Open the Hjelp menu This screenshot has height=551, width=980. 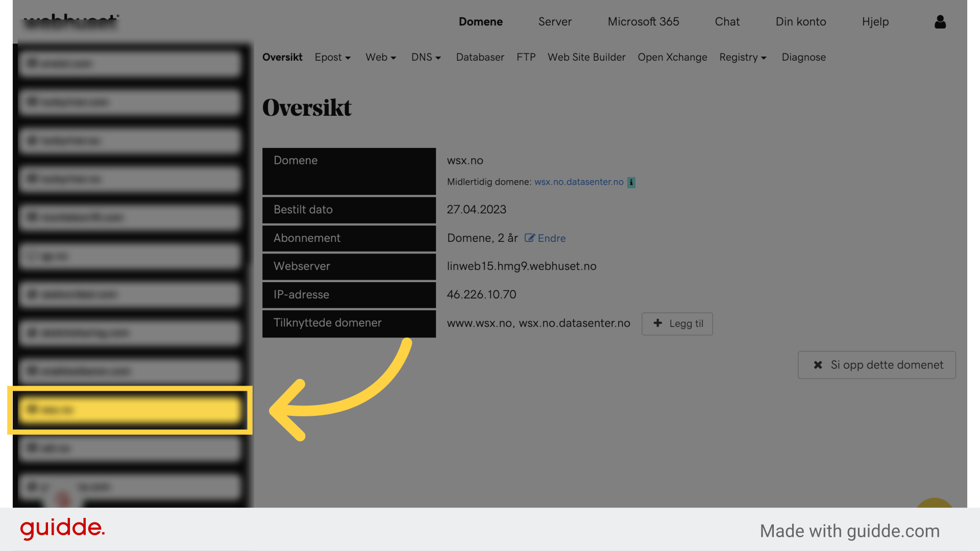click(x=875, y=21)
